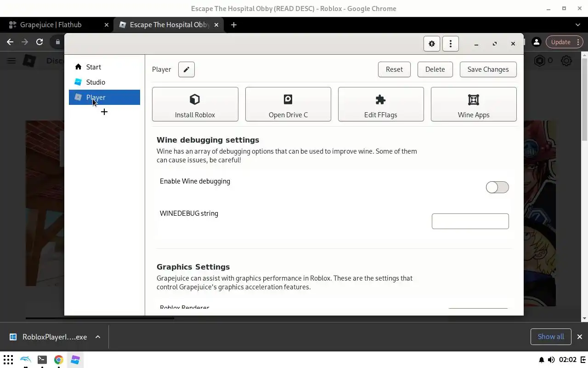
Task: Open Grapejuice three-dot menu
Action: click(x=451, y=44)
